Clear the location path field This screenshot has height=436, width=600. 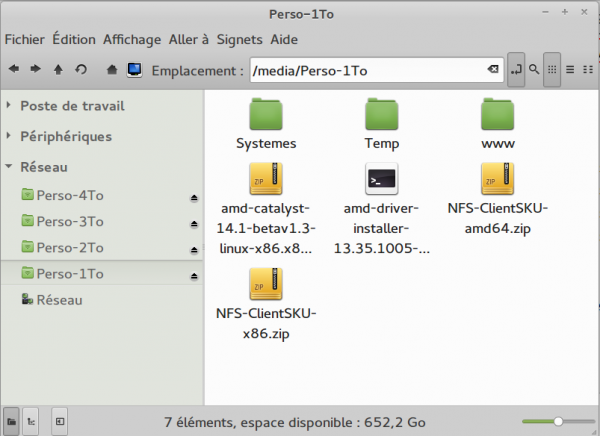pyautogui.click(x=492, y=70)
